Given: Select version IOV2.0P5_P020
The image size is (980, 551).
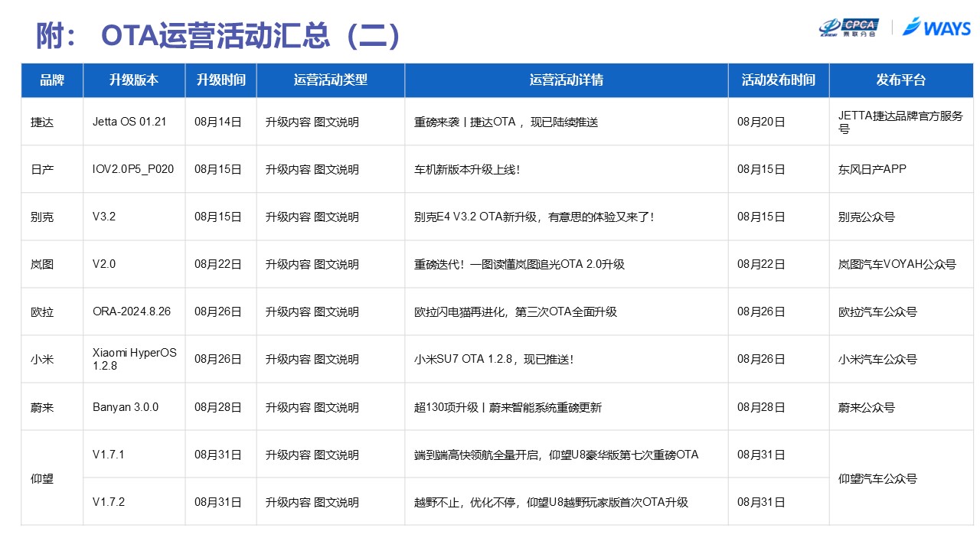Looking at the screenshot, I should click(x=133, y=169).
